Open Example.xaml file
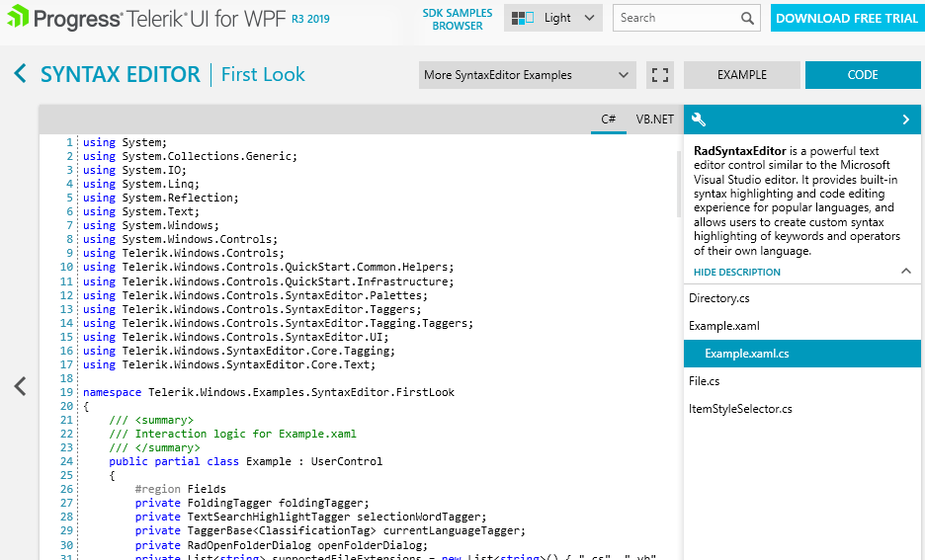This screenshot has width=925, height=560. [801, 326]
